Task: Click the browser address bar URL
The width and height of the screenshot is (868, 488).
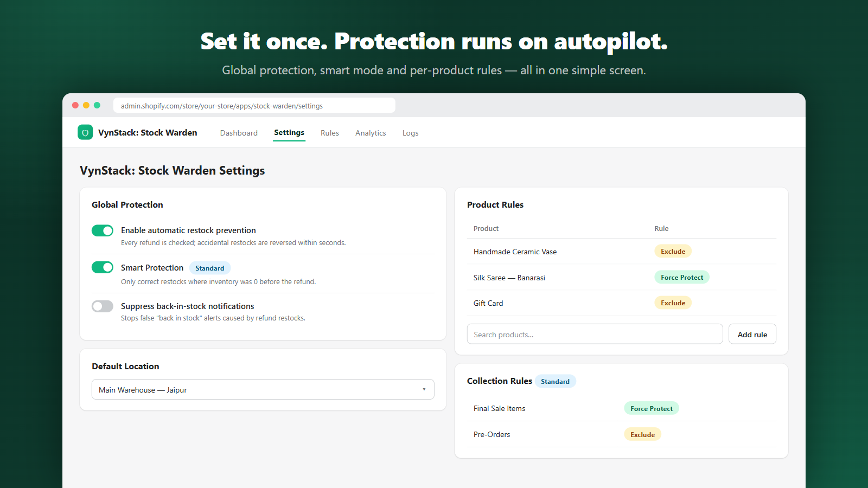Action: pyautogui.click(x=254, y=106)
